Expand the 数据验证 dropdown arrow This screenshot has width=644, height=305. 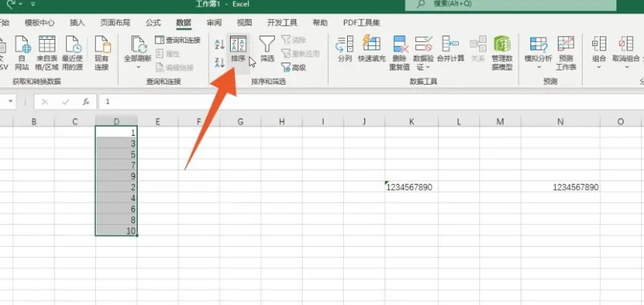(x=428, y=68)
